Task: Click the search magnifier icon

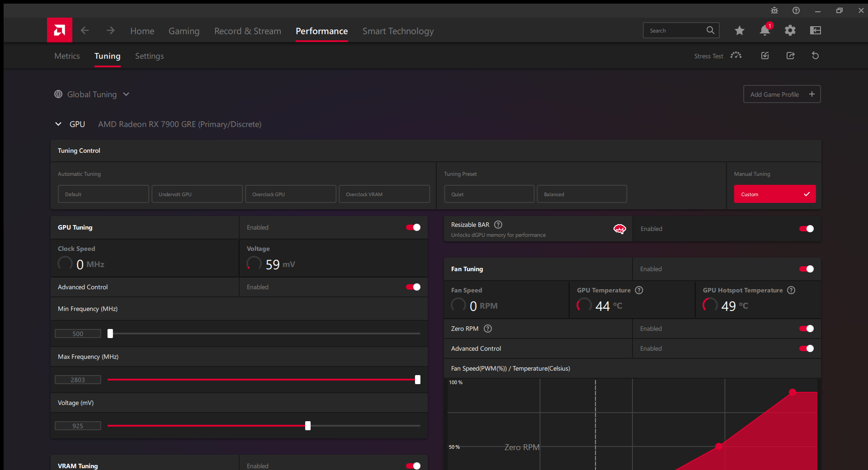Action: pyautogui.click(x=710, y=30)
